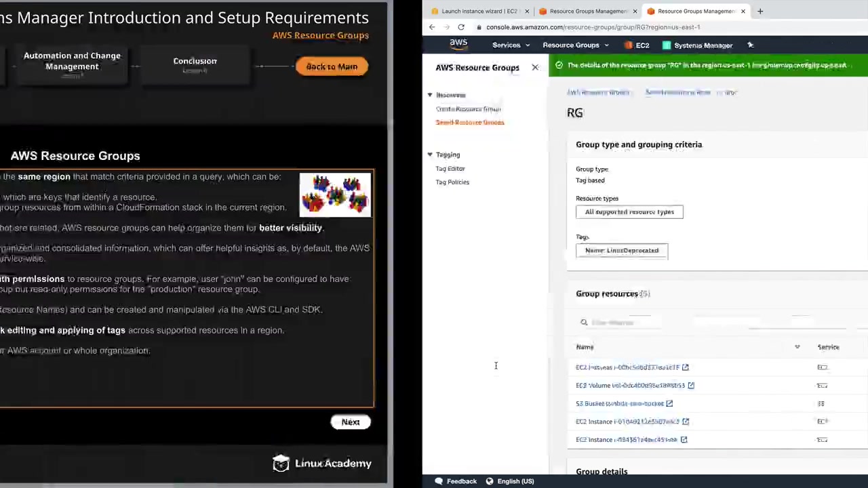Reload the page with refresh icon
Viewport: 868px width, 488px height.
(461, 27)
